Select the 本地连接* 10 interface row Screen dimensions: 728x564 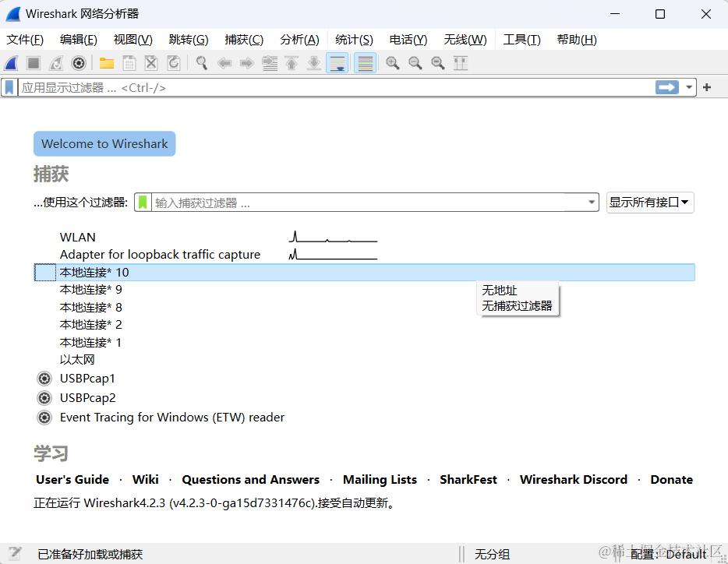tap(365, 273)
